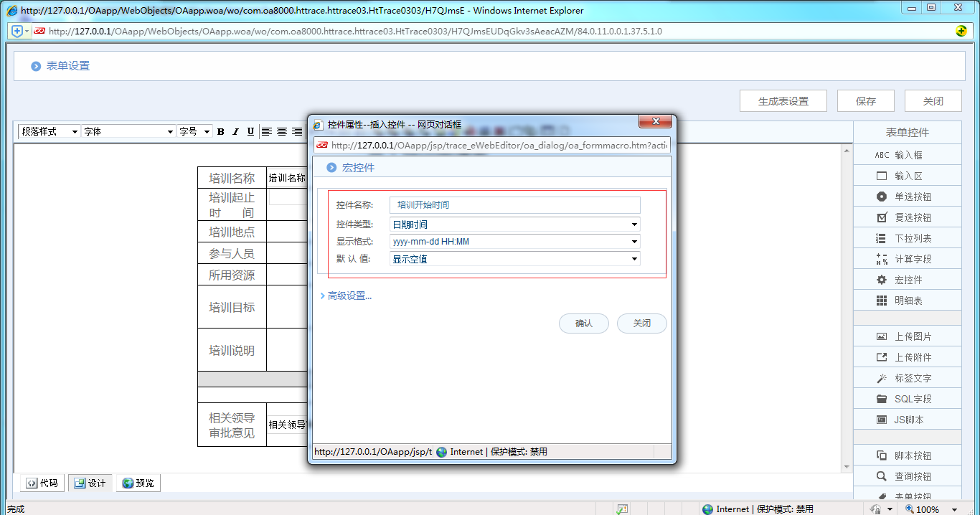The height and width of the screenshot is (515, 980).
Task: Click the 确认 button in the dialog
Action: [x=583, y=323]
